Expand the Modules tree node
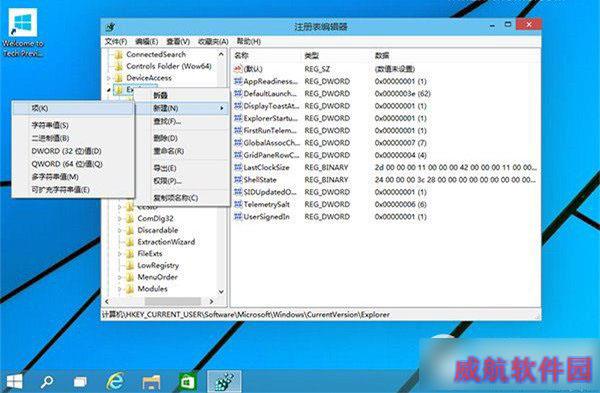Viewport: 600px width, 393px height. [x=120, y=289]
